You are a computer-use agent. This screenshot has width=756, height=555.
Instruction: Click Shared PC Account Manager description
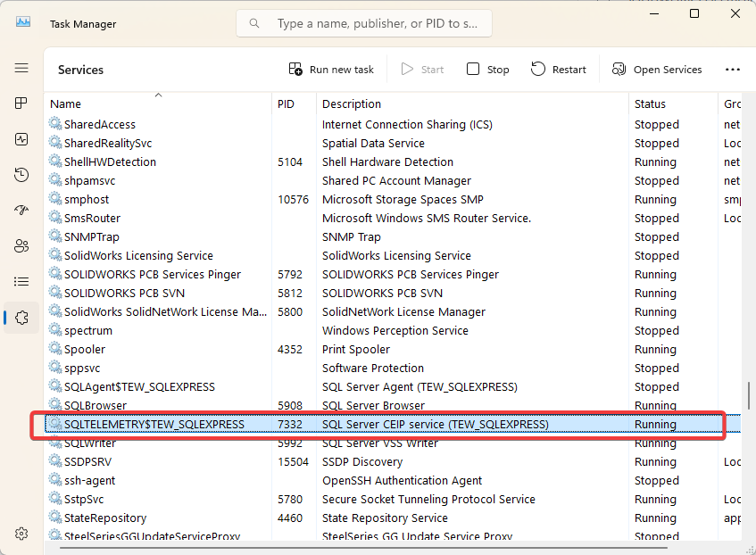[x=396, y=181]
